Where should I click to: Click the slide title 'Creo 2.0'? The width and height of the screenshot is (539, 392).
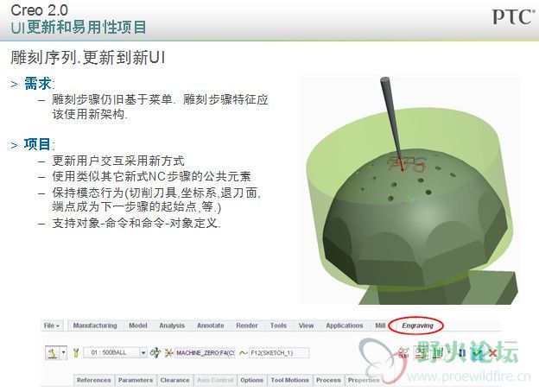pyautogui.click(x=39, y=10)
